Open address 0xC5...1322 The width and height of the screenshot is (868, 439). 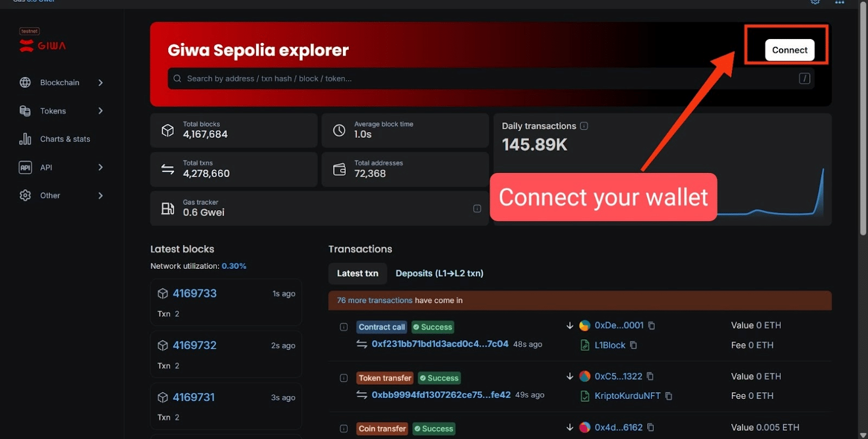tap(618, 376)
